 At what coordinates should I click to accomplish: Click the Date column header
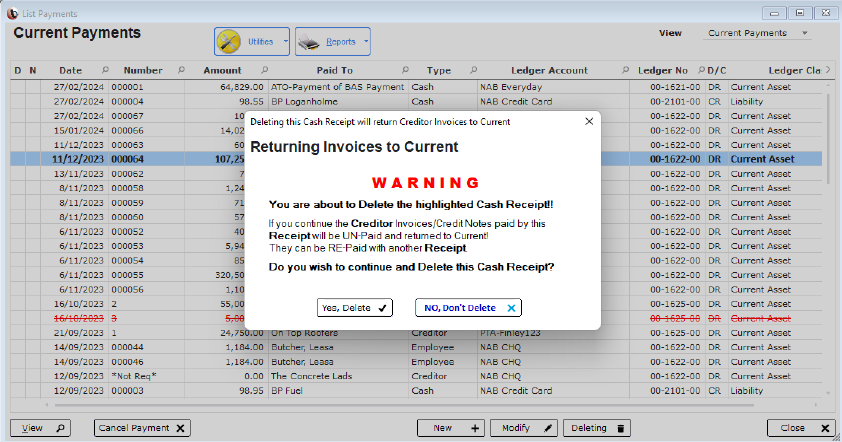(71, 70)
